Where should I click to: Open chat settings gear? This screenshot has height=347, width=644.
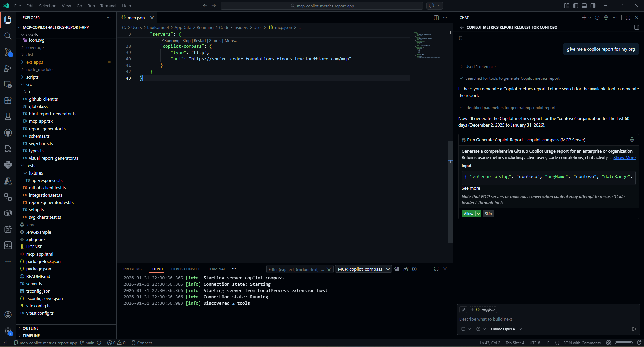coord(606,18)
